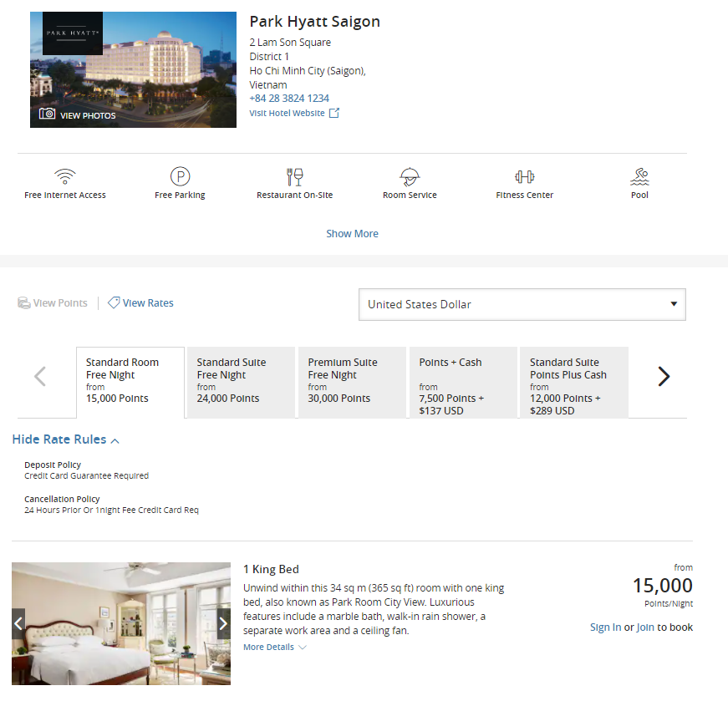Select Standard Room Free Night tab
Screen dimensions: 728x701
tap(130, 383)
